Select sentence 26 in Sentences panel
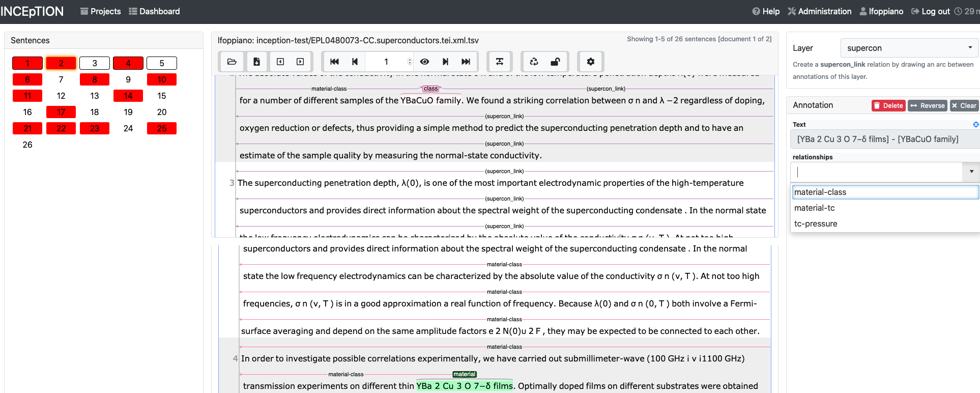The width and height of the screenshot is (980, 393). pyautogui.click(x=27, y=145)
